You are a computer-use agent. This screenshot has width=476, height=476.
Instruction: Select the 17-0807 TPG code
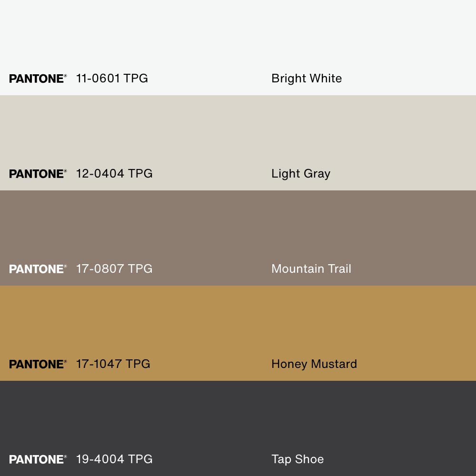coord(114,268)
